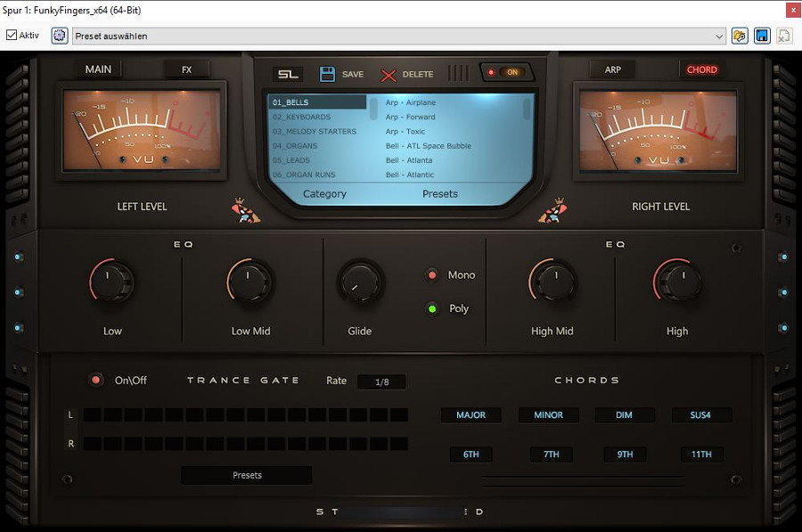
Task: Click the 6TH chord button
Action: (x=471, y=454)
